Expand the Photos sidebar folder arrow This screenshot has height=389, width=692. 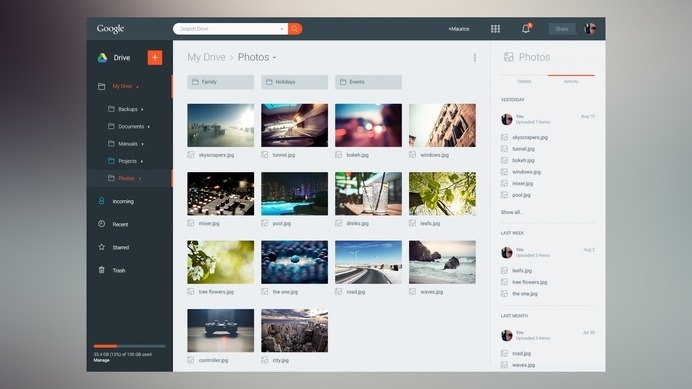tap(140, 178)
